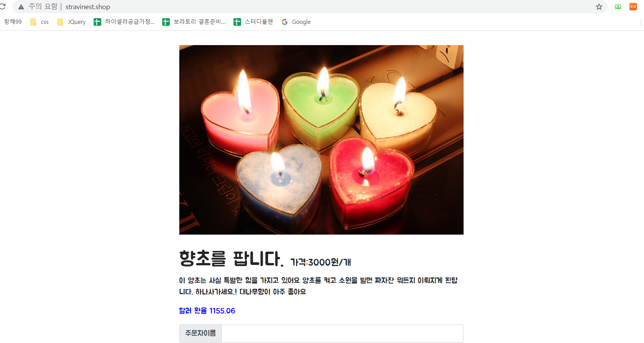Open the orange EX extension icon

tap(633, 7)
